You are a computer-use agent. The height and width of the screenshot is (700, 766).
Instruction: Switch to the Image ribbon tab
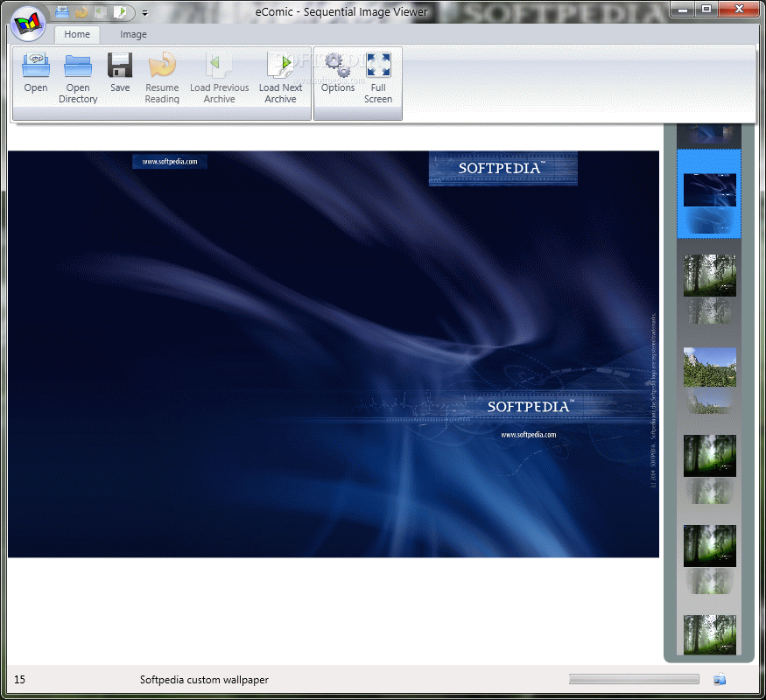coord(133,34)
